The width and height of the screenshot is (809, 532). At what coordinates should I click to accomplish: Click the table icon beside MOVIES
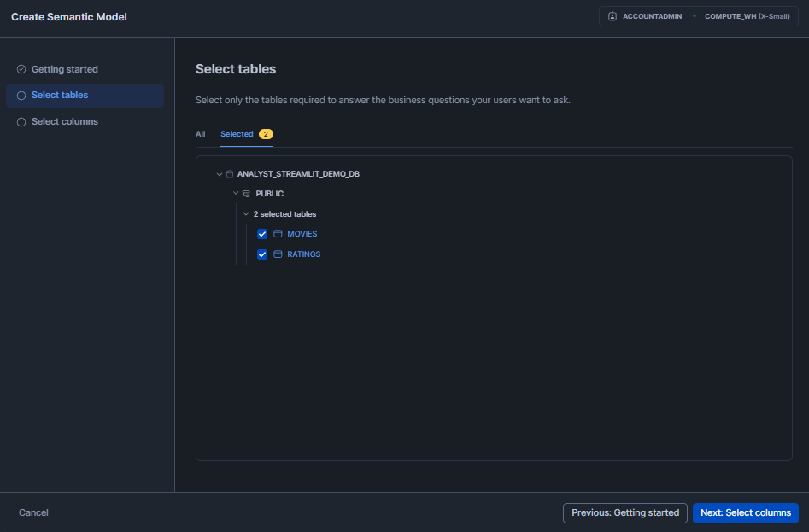tap(277, 233)
